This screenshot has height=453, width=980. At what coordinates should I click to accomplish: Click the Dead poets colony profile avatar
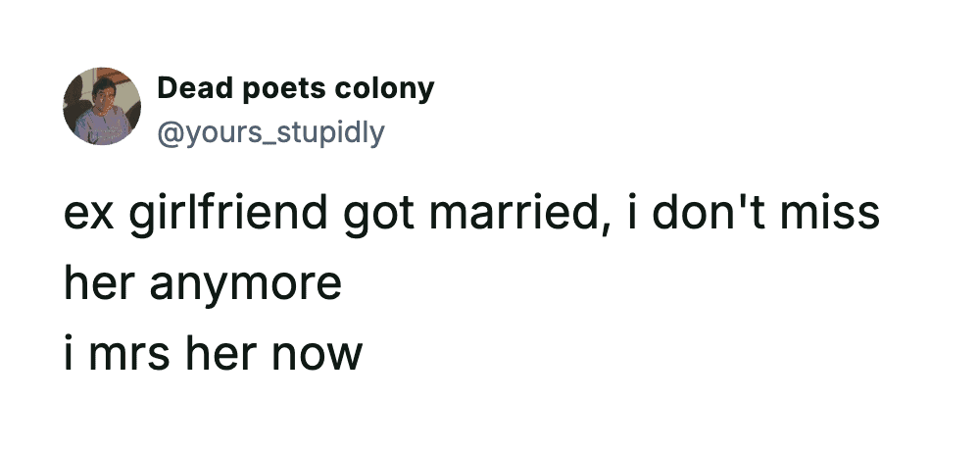pyautogui.click(x=102, y=107)
